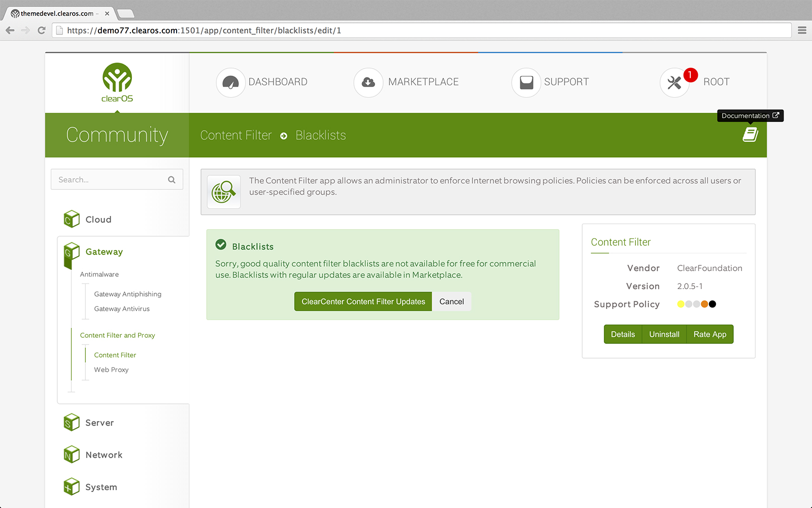This screenshot has height=508, width=812.
Task: Click the Community edition title
Action: tap(117, 135)
